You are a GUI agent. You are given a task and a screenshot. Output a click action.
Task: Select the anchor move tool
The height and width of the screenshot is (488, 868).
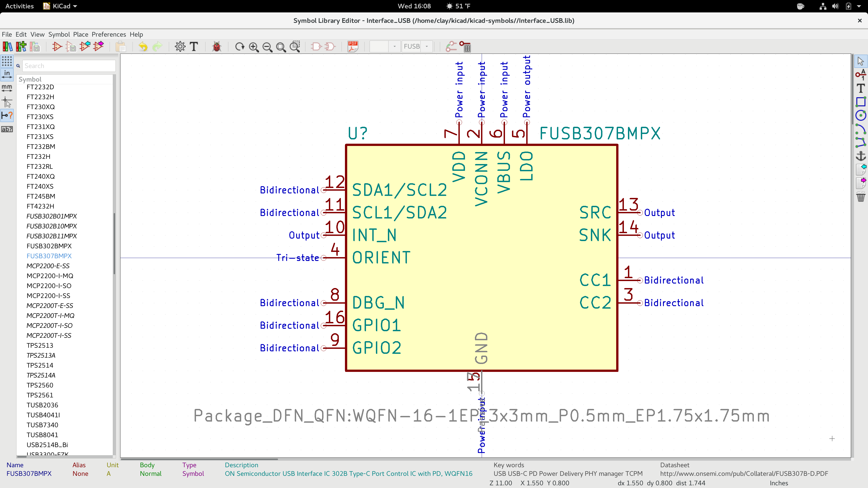tap(861, 156)
